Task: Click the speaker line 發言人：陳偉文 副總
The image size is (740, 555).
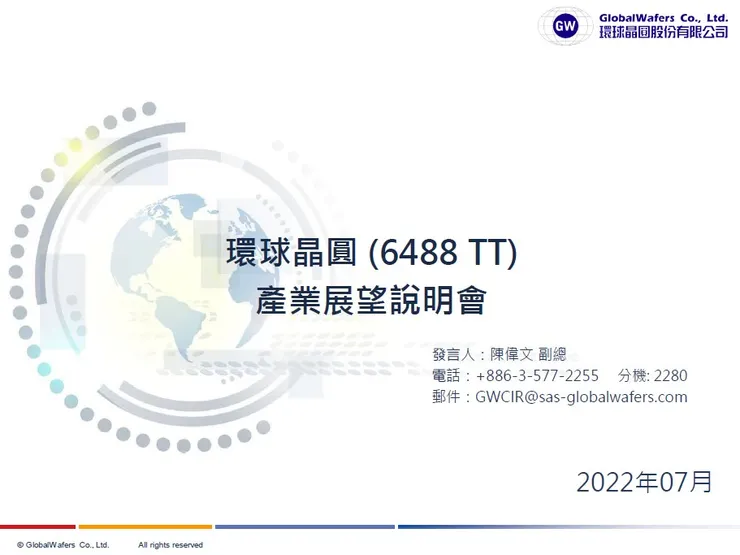Action: point(499,354)
